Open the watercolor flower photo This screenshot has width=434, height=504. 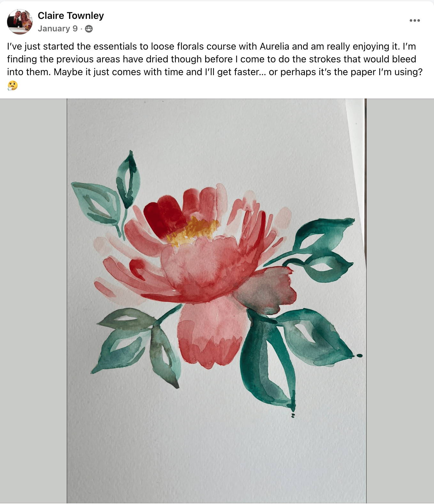[216, 301]
